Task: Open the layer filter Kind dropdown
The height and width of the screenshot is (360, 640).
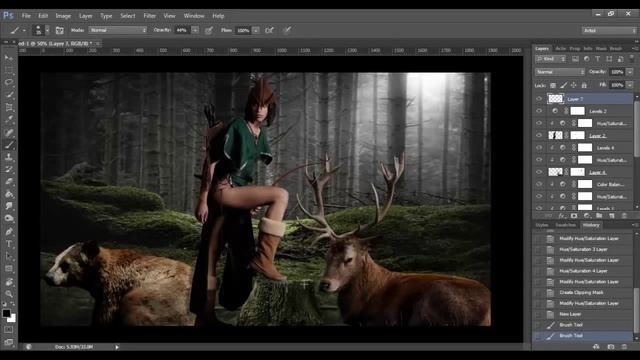Action: (550, 59)
